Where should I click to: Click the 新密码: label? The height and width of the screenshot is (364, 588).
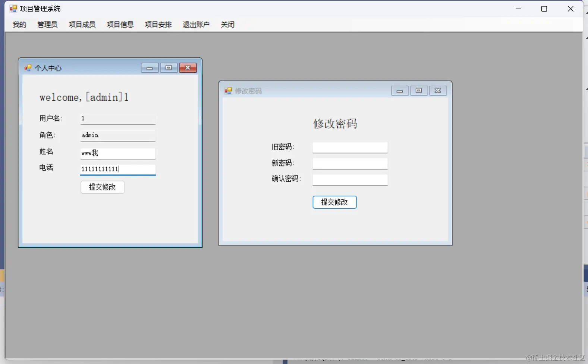click(x=283, y=163)
